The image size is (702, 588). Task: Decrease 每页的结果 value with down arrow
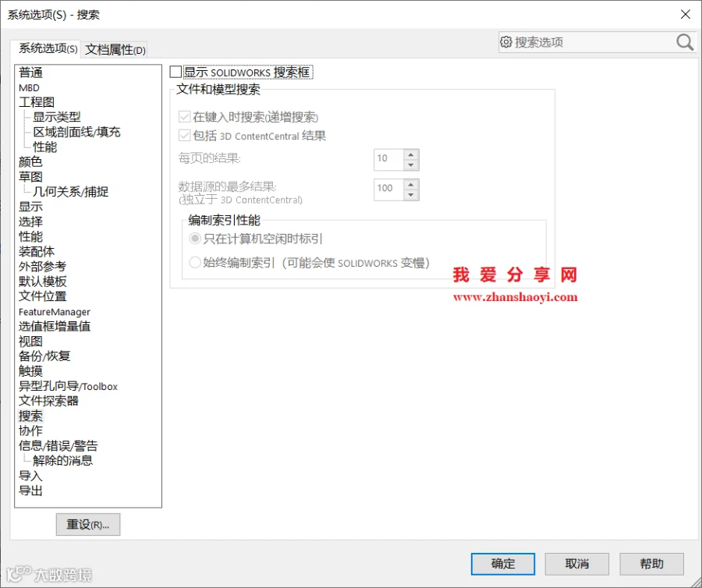[411, 165]
